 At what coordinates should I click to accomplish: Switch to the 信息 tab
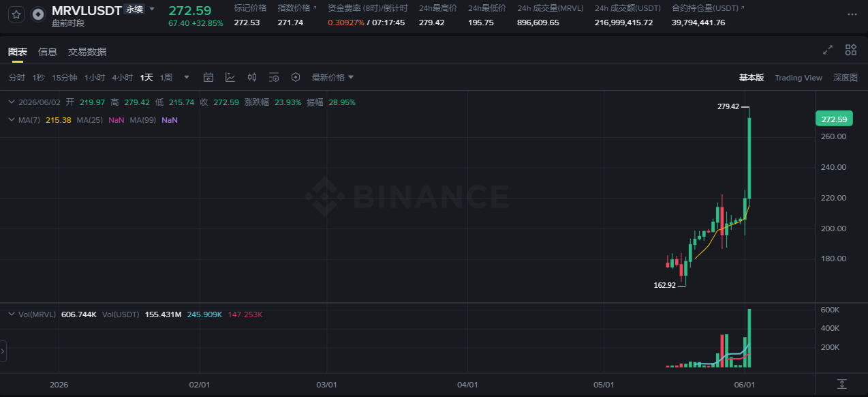48,52
